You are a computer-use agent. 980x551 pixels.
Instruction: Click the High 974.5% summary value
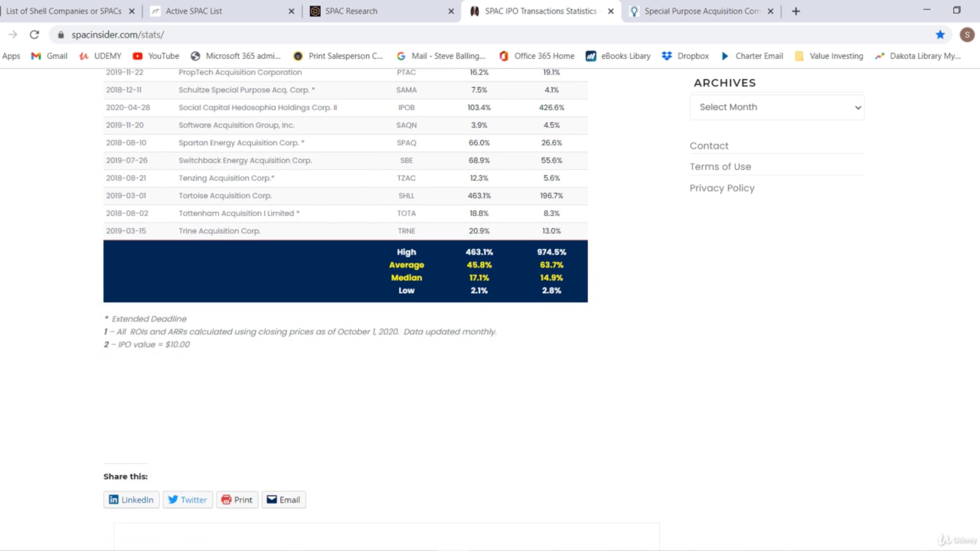point(551,252)
